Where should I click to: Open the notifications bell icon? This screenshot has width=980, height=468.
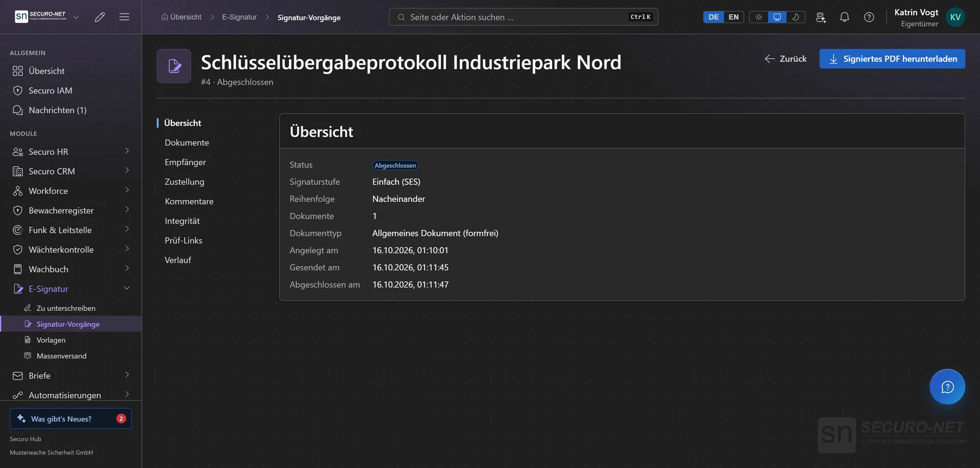(845, 17)
